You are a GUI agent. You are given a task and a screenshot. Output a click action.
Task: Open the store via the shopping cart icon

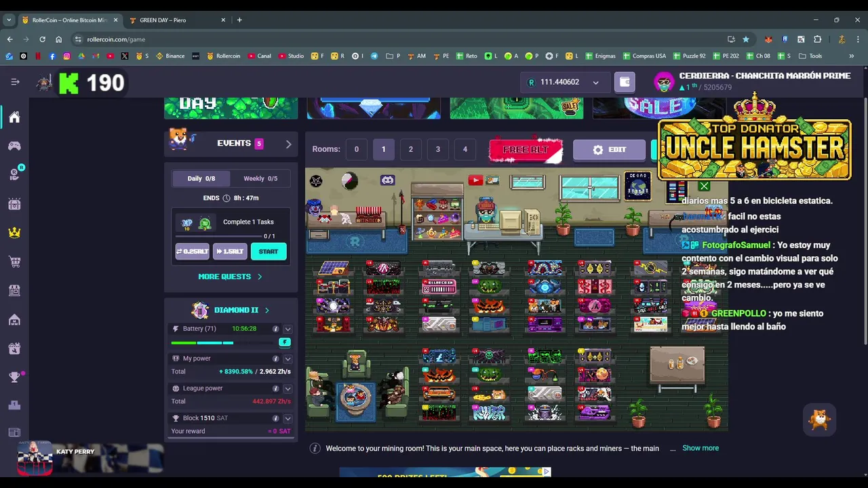[14, 262]
